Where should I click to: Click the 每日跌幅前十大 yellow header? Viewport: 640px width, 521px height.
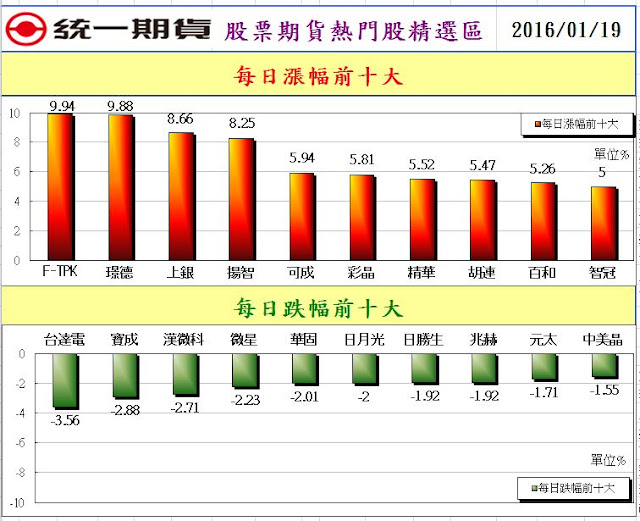tap(318, 307)
